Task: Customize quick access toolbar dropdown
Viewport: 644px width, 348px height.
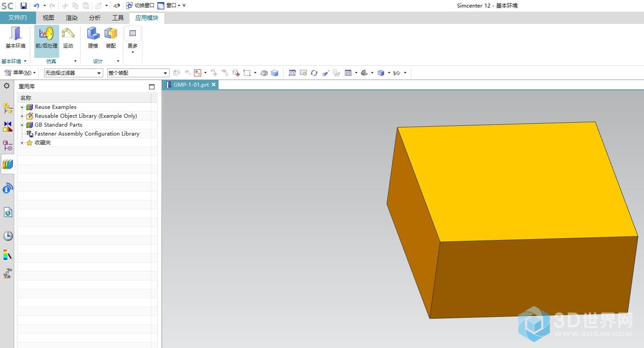Action: click(x=184, y=6)
